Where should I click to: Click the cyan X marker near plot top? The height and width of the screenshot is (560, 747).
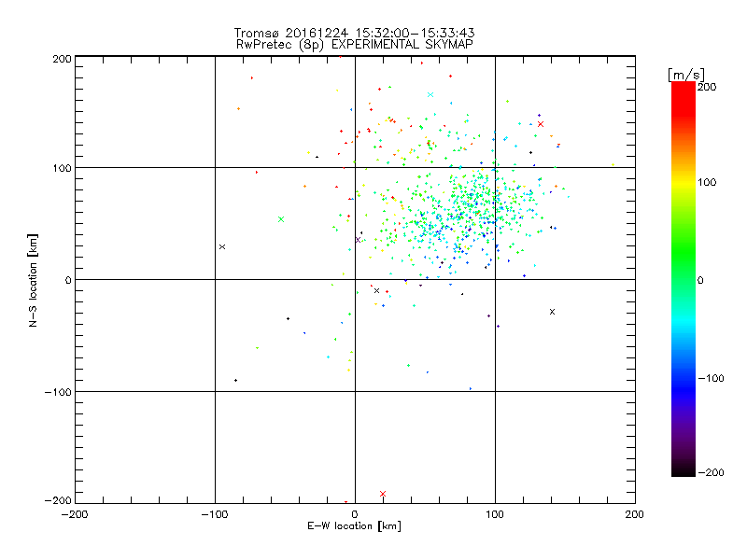tap(430, 95)
